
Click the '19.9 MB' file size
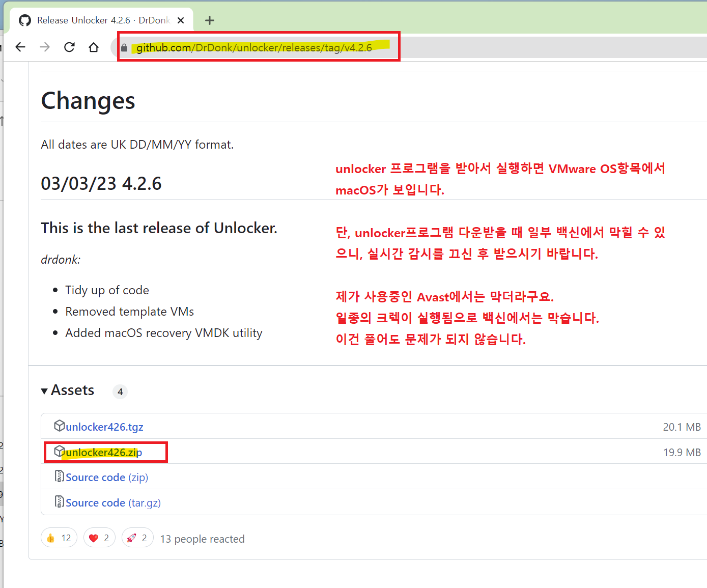point(682,453)
